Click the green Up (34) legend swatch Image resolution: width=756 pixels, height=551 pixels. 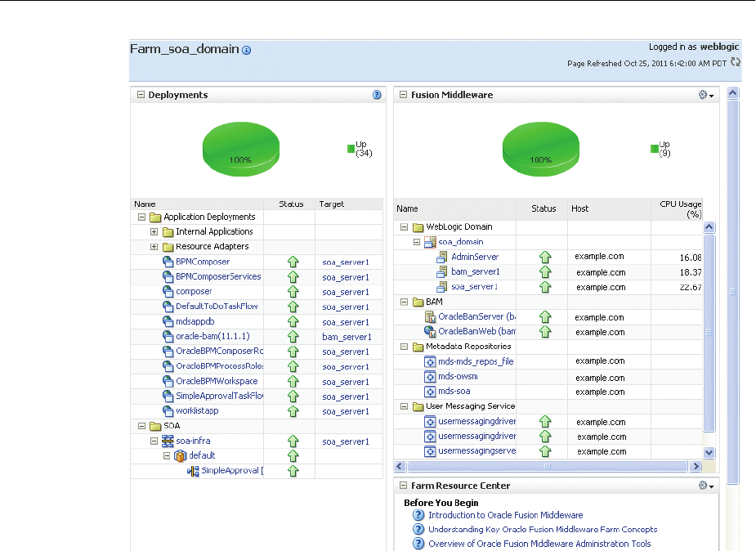coord(351,149)
